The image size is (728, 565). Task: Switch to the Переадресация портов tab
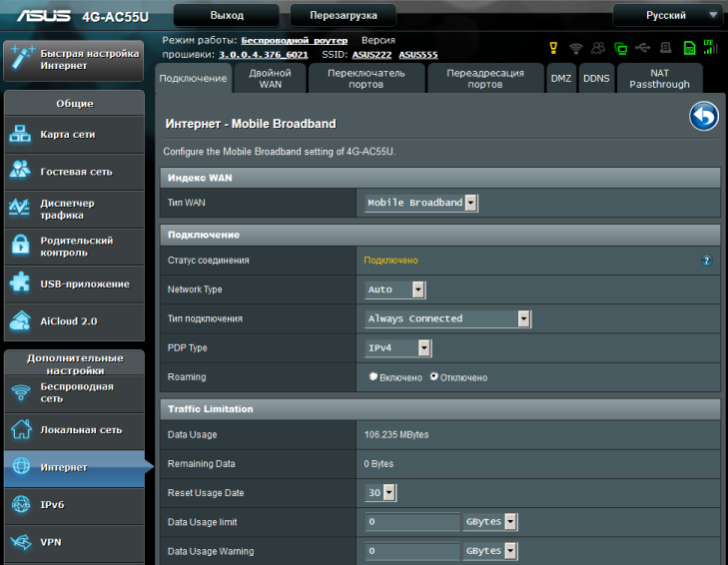485,79
